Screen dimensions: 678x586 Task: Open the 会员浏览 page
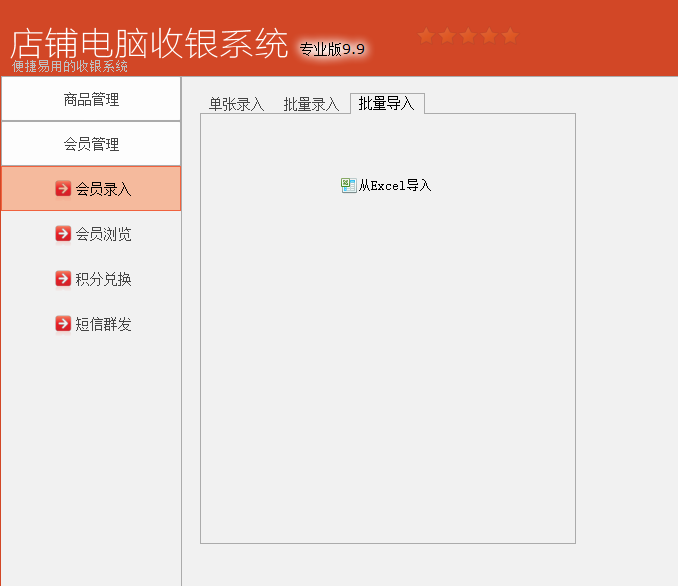(x=93, y=234)
